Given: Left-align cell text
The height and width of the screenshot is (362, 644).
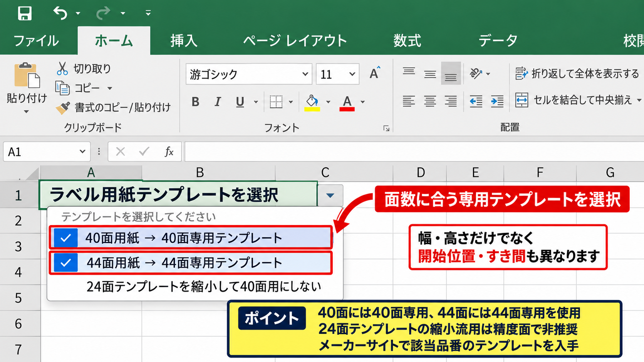Looking at the screenshot, I should pyautogui.click(x=409, y=102).
